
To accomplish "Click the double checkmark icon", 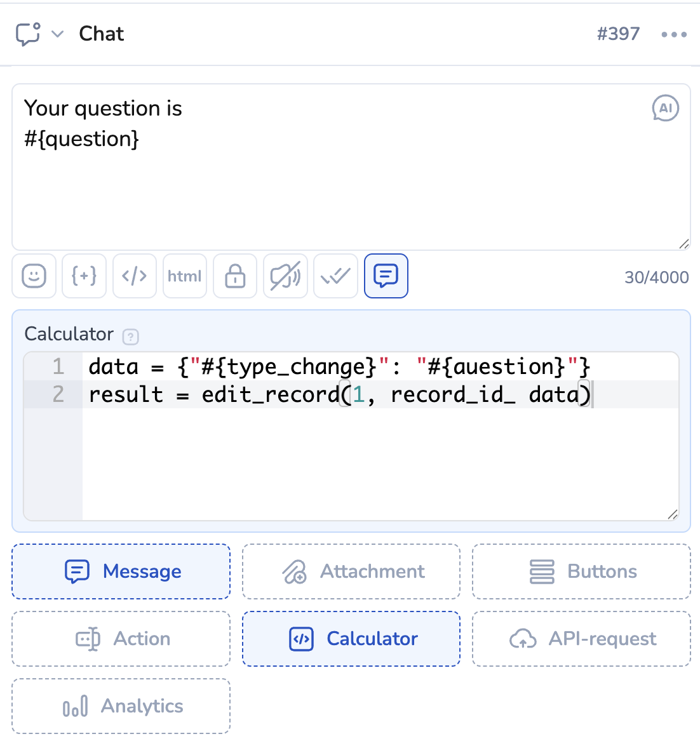I will pos(335,276).
